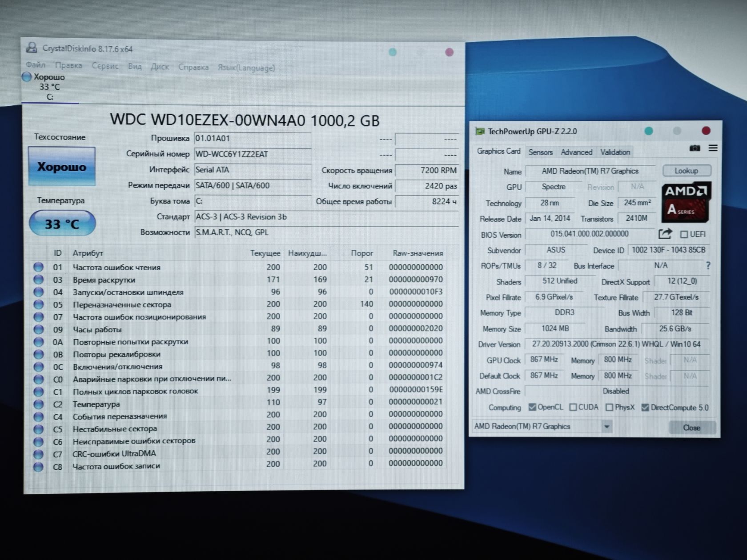Click the GPU-Z screenshot camera icon

pyautogui.click(x=695, y=148)
